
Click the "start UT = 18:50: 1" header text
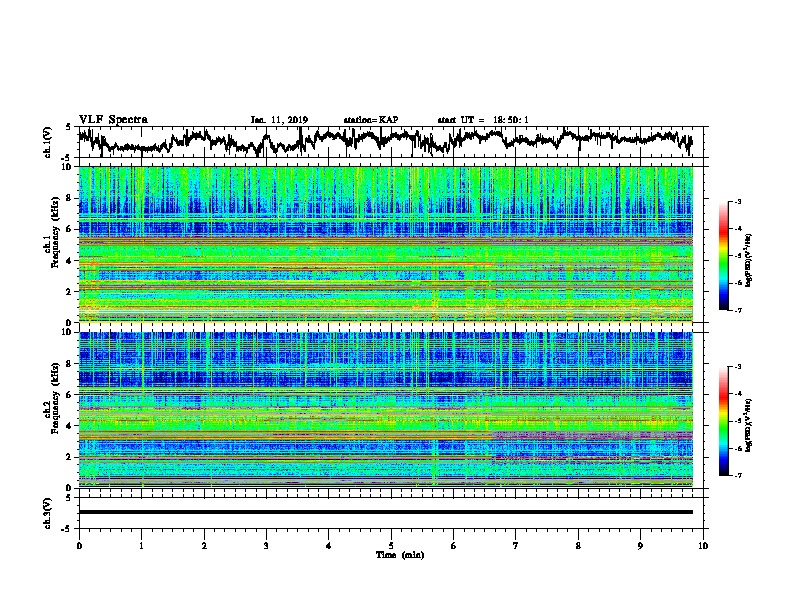pyautogui.click(x=483, y=120)
